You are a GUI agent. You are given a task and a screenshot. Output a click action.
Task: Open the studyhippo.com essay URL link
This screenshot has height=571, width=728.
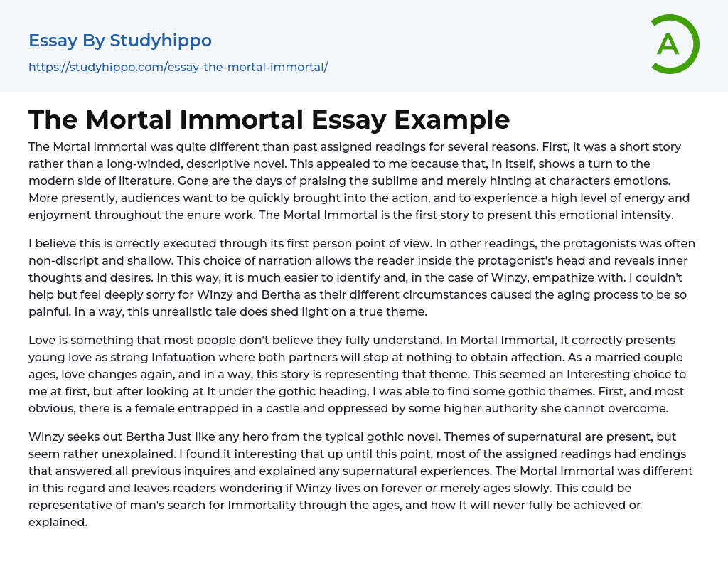click(178, 67)
